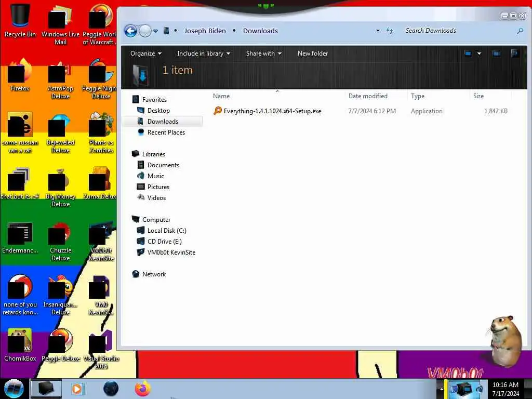Select the ChomikBox desktop icon

(20, 345)
